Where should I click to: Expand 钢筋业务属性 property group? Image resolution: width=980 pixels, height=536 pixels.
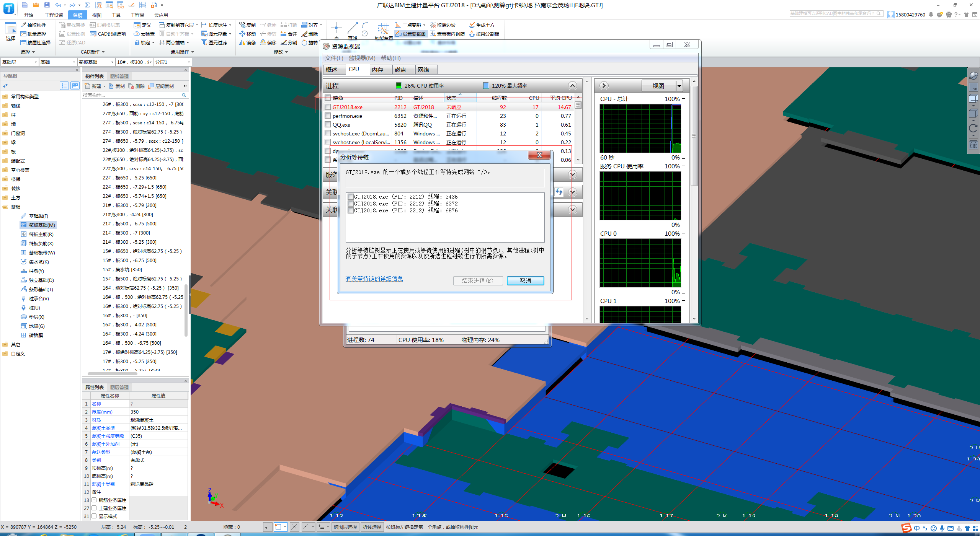point(94,500)
